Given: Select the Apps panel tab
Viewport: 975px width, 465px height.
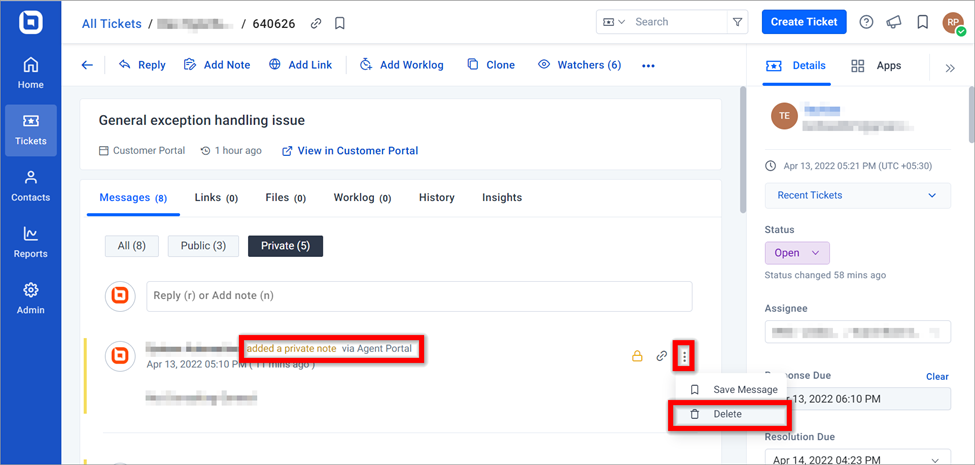Looking at the screenshot, I should 876,66.
